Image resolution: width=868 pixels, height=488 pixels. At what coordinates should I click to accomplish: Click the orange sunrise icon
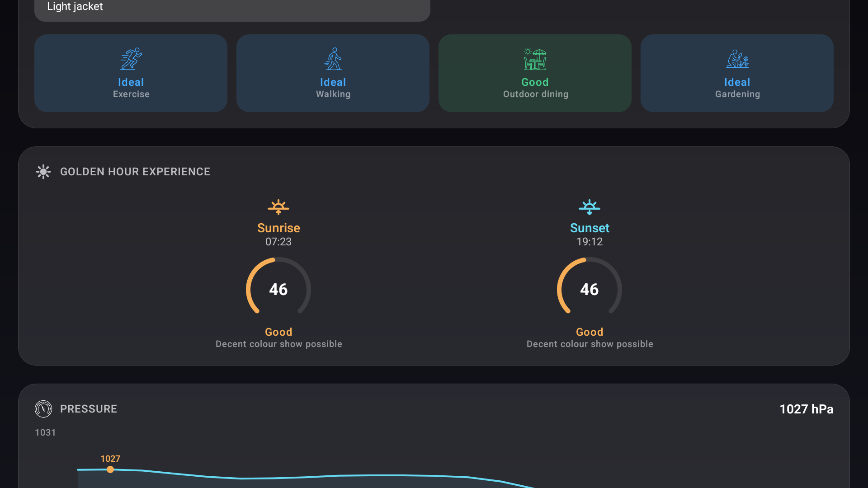pos(278,207)
